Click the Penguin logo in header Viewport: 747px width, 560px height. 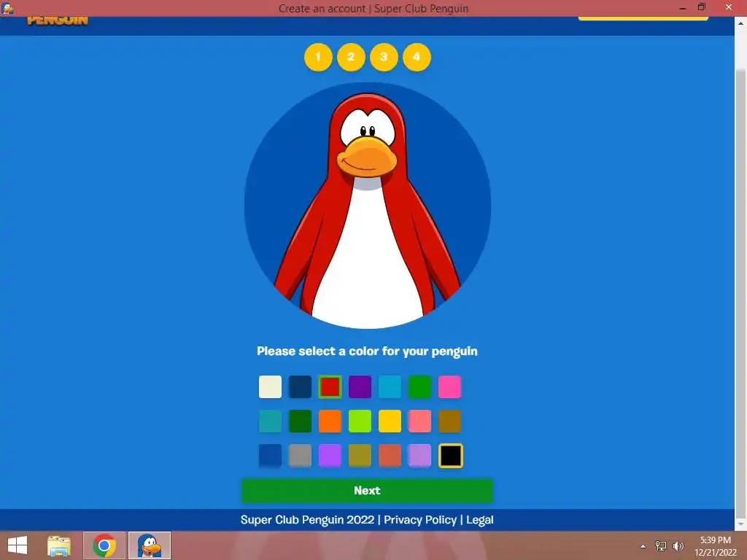coord(58,20)
